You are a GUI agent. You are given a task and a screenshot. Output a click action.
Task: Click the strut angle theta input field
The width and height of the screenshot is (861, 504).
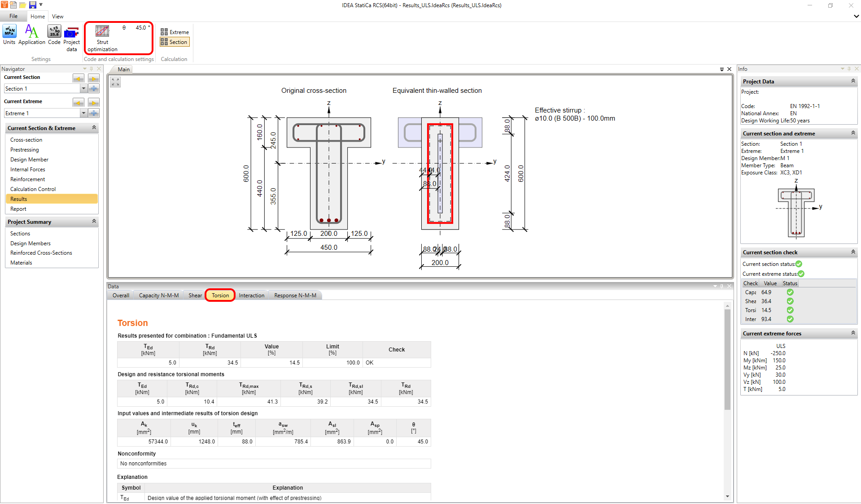140,28
